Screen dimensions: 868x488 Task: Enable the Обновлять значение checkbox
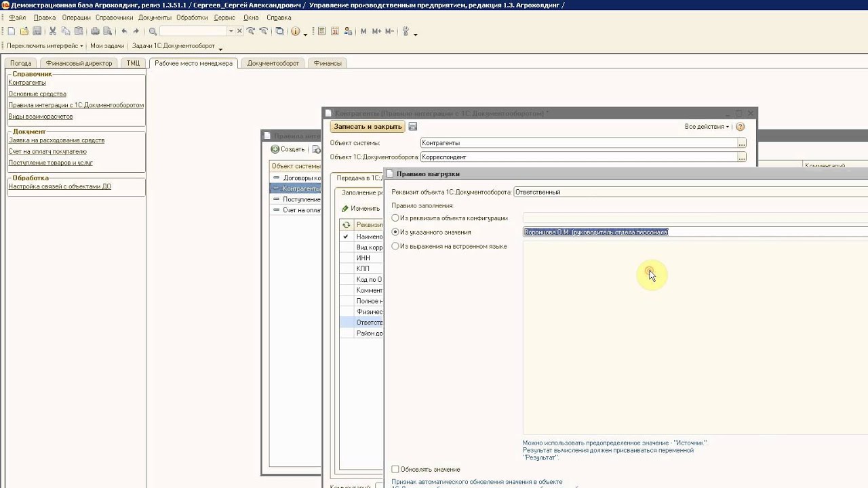395,469
